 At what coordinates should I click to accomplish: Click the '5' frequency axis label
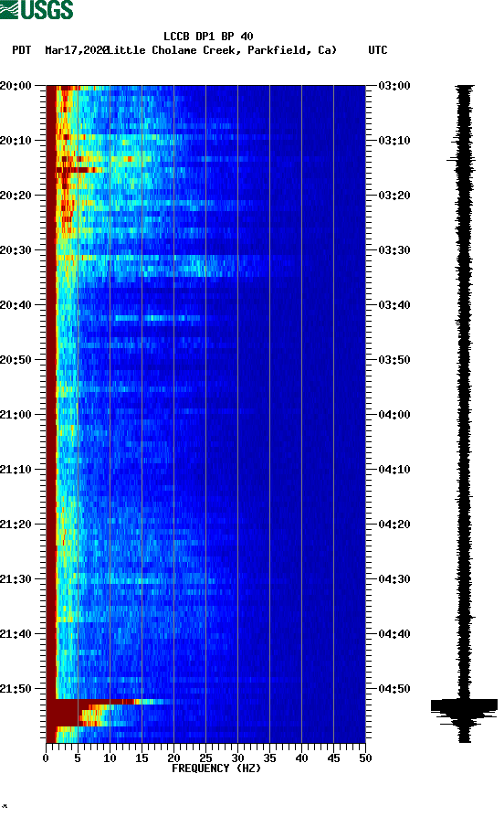(x=78, y=758)
